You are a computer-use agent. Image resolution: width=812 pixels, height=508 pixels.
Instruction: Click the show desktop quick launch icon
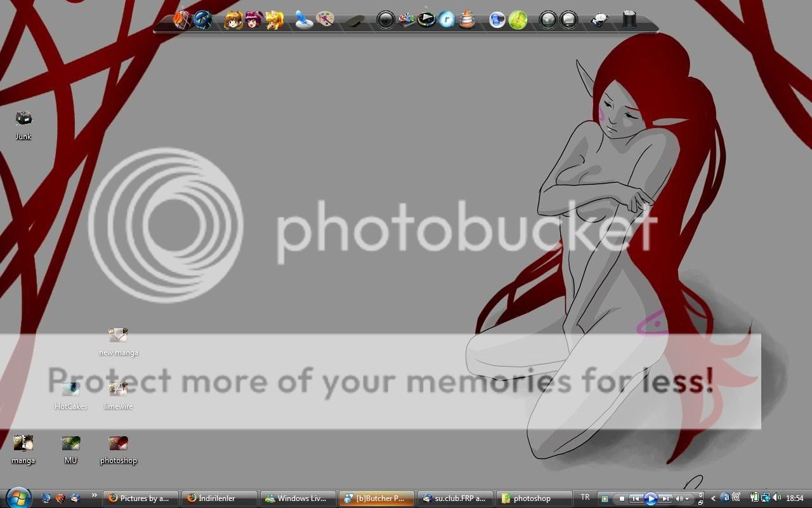tap(46, 498)
